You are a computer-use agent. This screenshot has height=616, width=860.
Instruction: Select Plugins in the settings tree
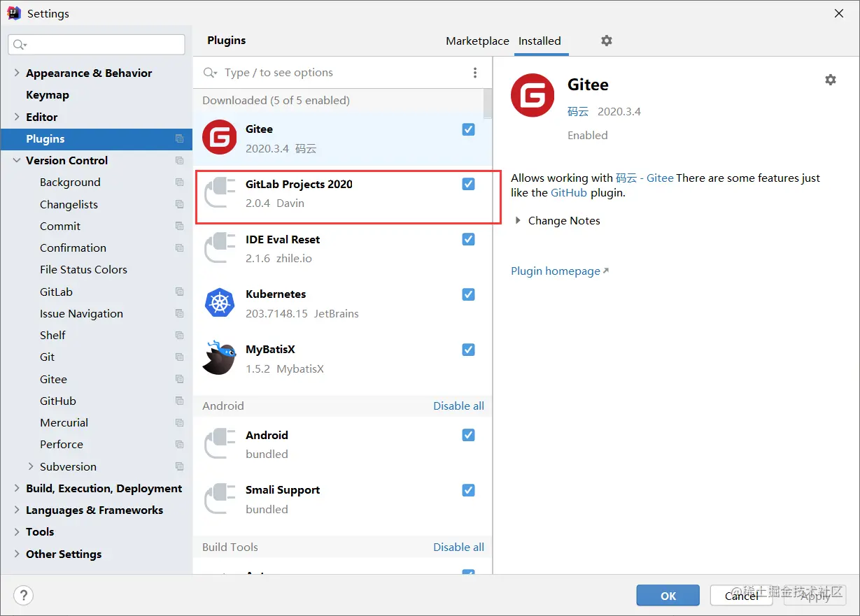(97, 138)
